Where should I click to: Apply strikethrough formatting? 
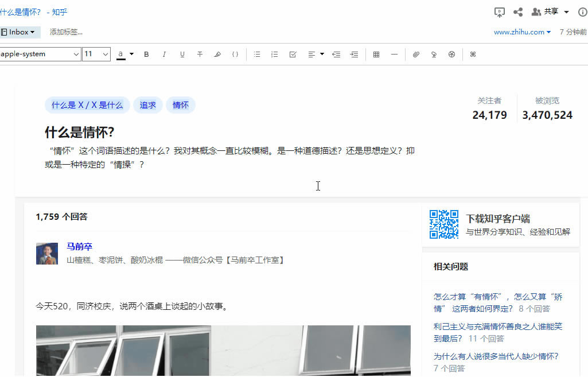(x=200, y=55)
